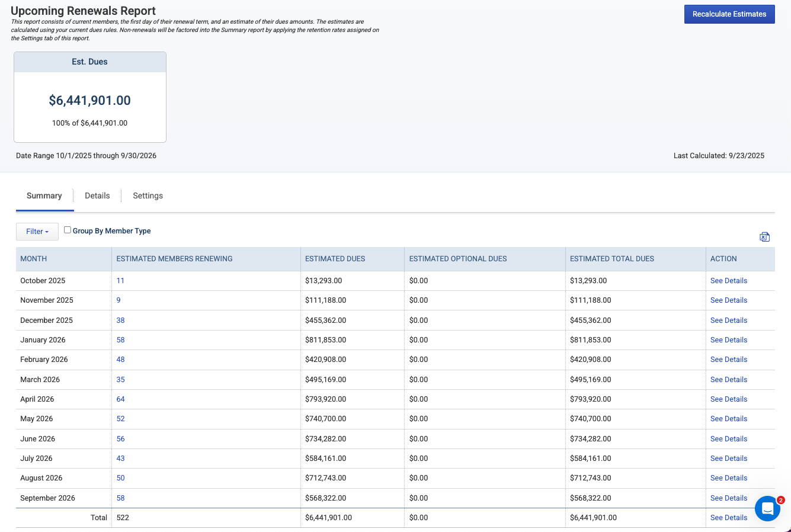
Task: Open the 64 members renewing April 2026
Action: [x=121, y=399]
